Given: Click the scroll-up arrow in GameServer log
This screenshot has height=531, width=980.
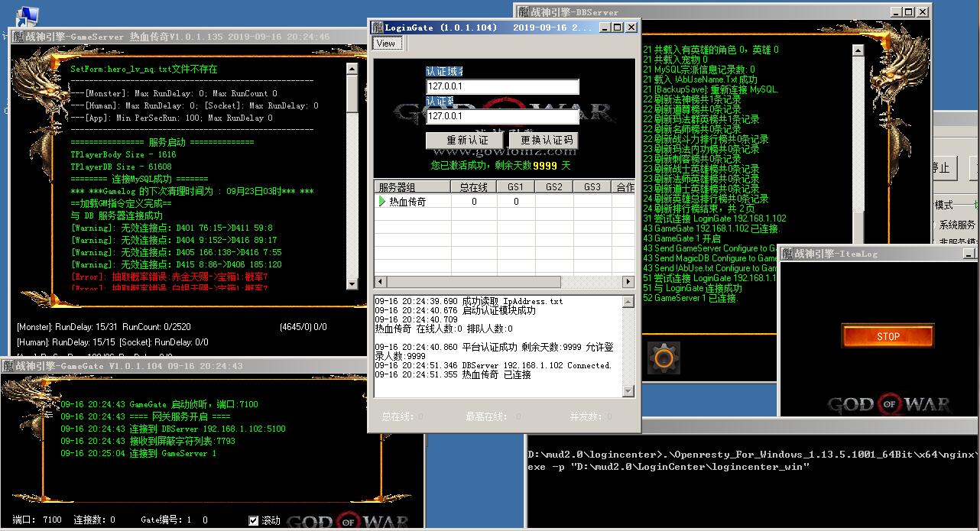Looking at the screenshot, I should [352, 69].
